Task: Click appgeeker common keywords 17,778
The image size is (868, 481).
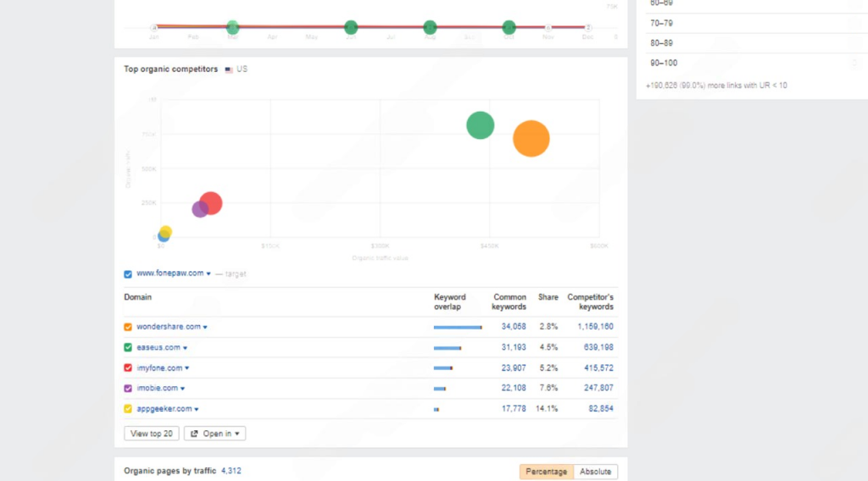Action: [x=514, y=408]
